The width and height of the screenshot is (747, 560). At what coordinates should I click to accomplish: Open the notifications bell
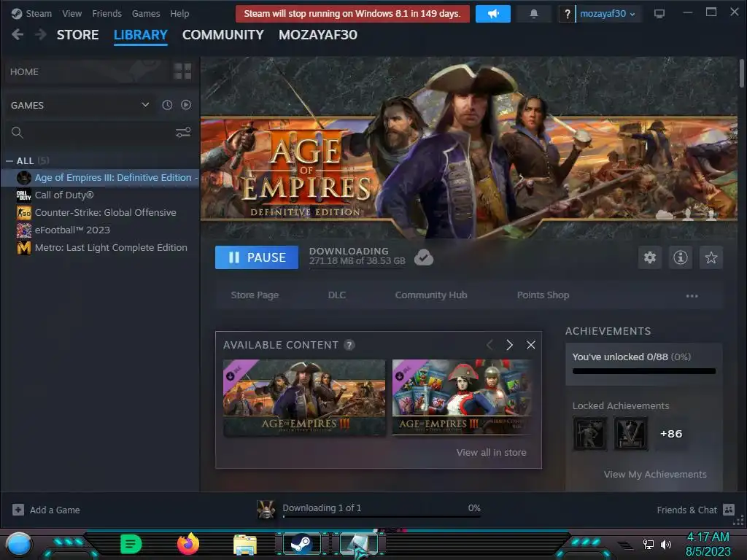pos(533,14)
